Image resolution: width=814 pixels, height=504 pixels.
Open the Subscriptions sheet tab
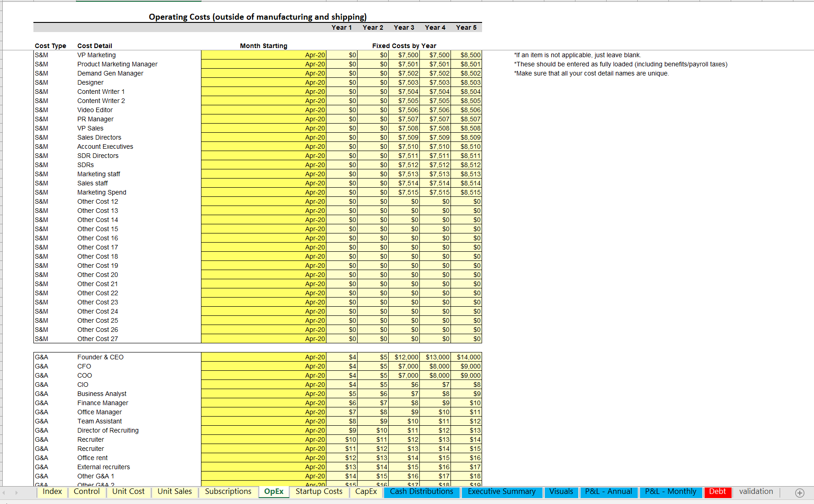coord(228,492)
